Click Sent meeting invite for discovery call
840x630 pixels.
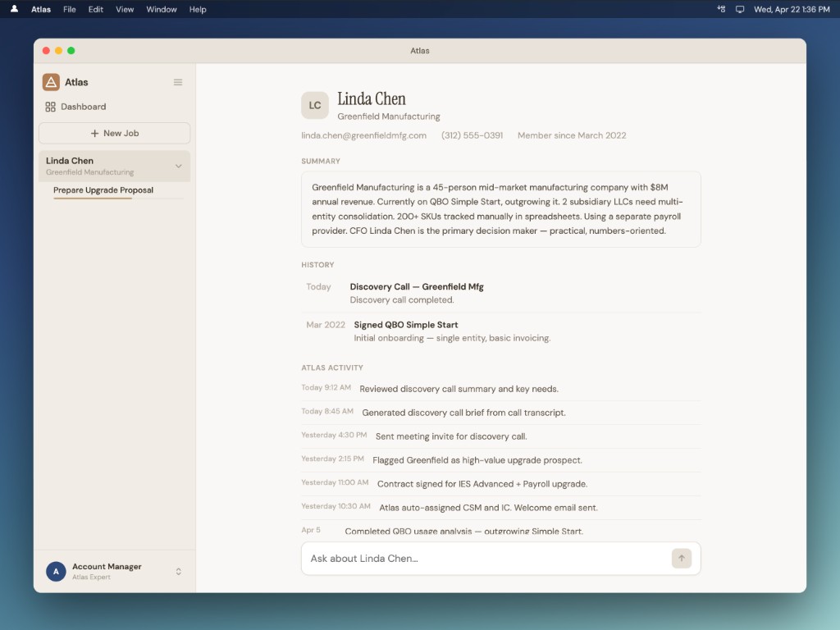[x=501, y=436]
